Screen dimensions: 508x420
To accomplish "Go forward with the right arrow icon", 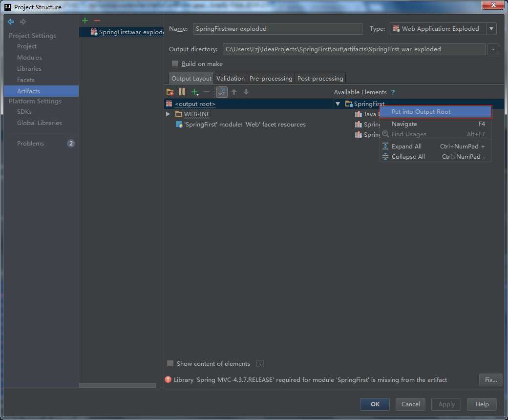I will pyautogui.click(x=23, y=21).
